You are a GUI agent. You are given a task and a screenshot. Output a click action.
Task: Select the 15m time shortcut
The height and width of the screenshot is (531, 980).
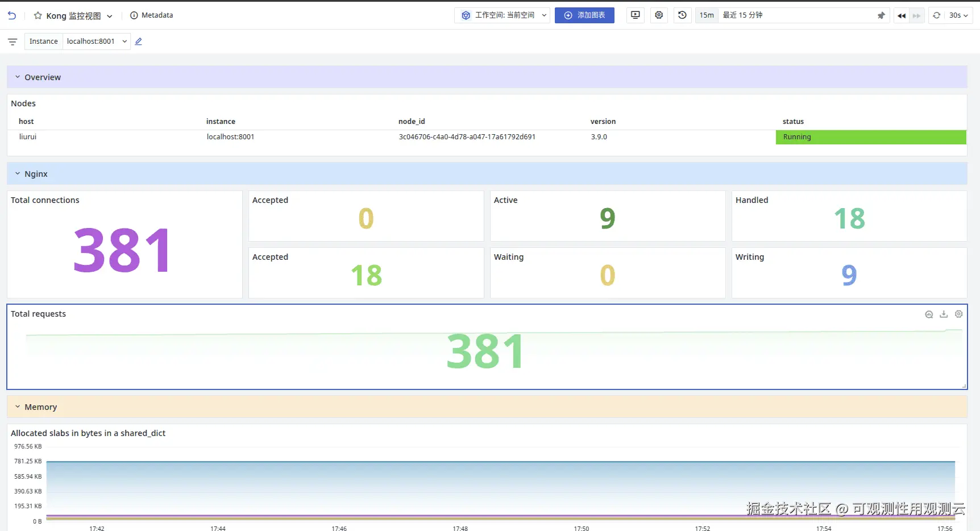(707, 15)
